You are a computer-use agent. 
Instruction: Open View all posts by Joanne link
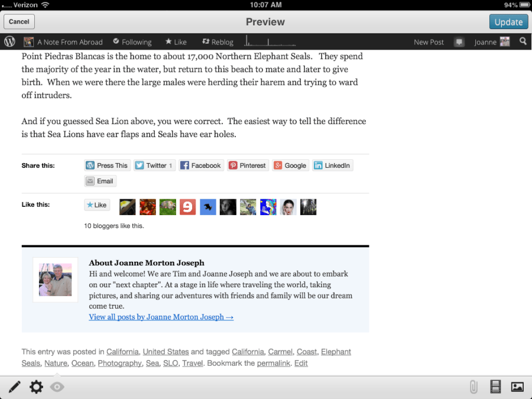coord(161,317)
